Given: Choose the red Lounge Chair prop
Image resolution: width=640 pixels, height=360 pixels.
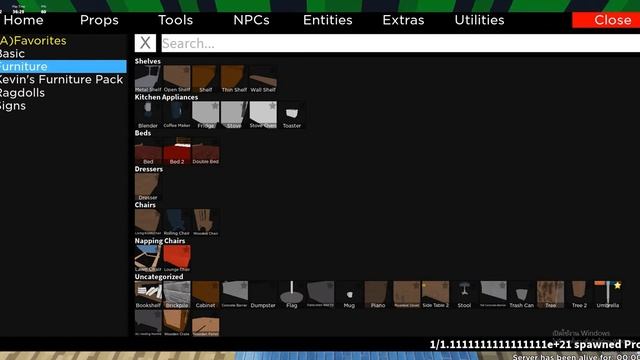Looking at the screenshot, I should [x=177, y=259].
